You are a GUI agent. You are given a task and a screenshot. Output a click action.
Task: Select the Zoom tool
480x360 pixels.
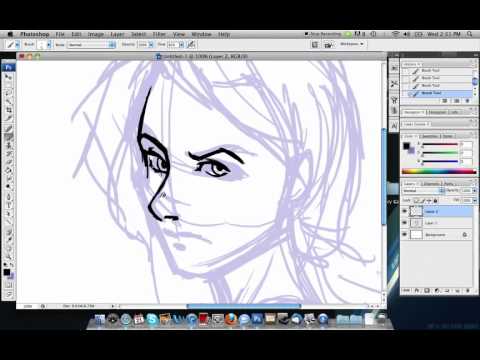(x=9, y=257)
